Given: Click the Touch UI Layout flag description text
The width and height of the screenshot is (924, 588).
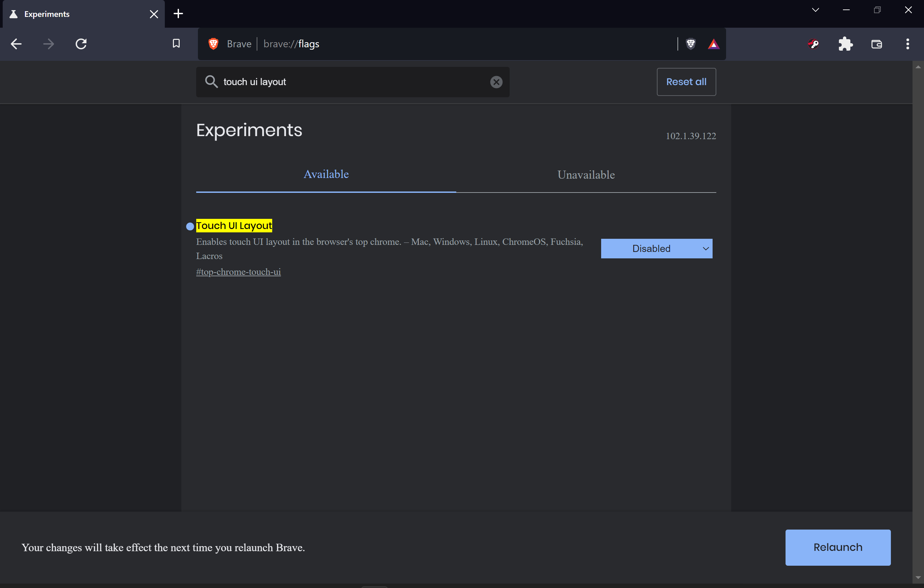Looking at the screenshot, I should (389, 249).
